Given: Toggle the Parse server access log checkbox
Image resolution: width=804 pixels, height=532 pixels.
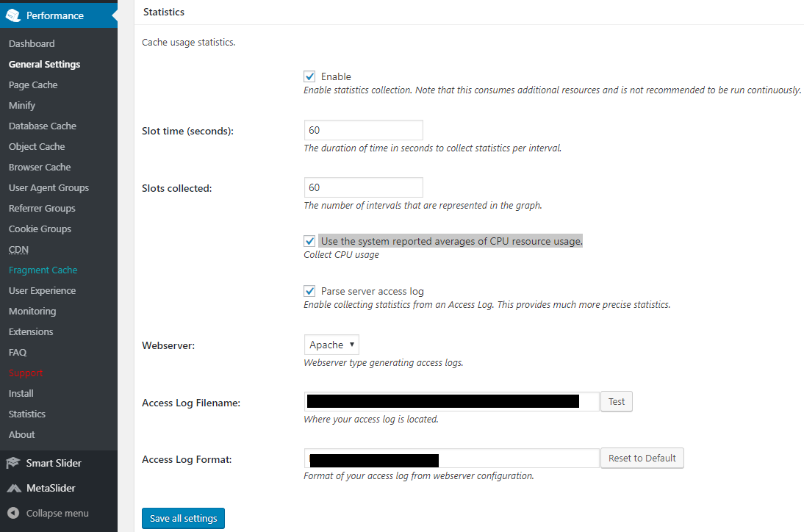Looking at the screenshot, I should pos(309,291).
